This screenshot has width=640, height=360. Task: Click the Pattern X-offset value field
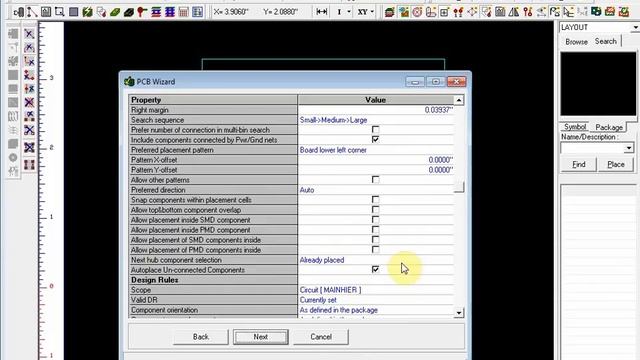point(376,160)
